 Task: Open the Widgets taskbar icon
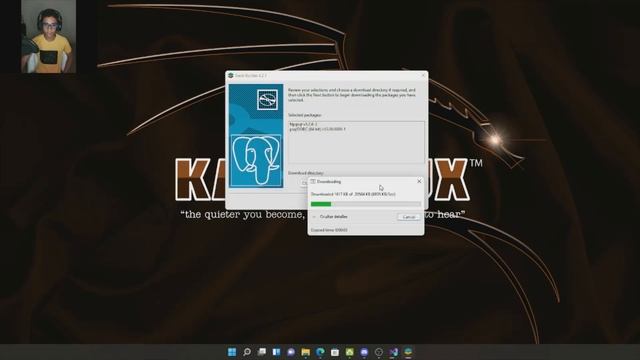[x=276, y=352]
